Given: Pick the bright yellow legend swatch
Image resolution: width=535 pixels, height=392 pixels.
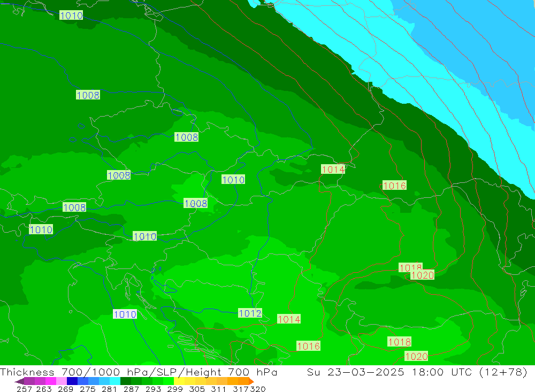Looking at the screenshot, I should pos(179,381).
